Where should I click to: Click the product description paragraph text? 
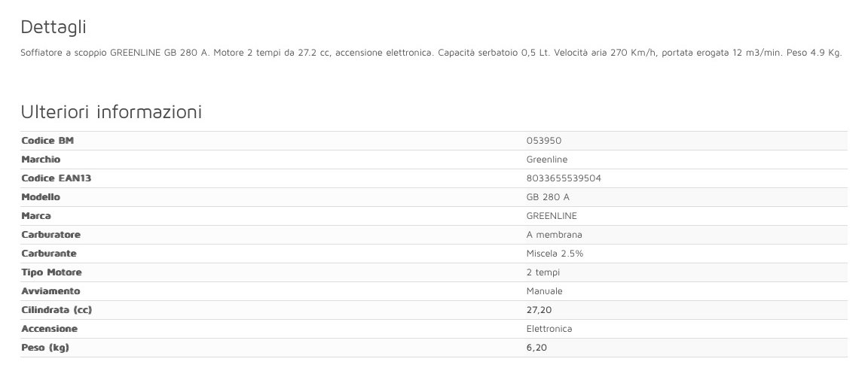(432, 53)
